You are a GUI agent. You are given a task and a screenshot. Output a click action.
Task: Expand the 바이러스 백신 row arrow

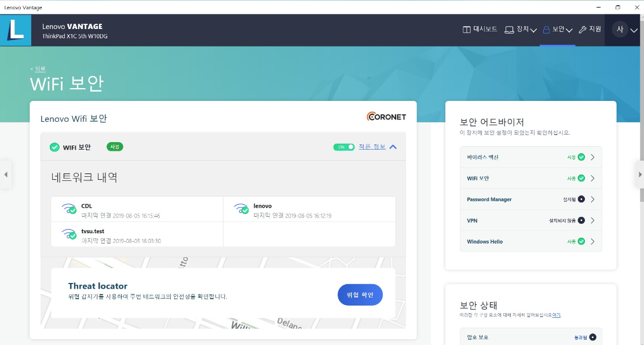point(592,157)
